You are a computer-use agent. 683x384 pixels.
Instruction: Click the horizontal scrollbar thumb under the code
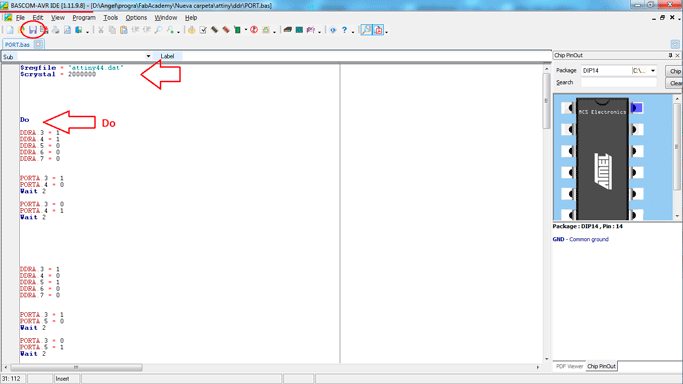(76, 367)
